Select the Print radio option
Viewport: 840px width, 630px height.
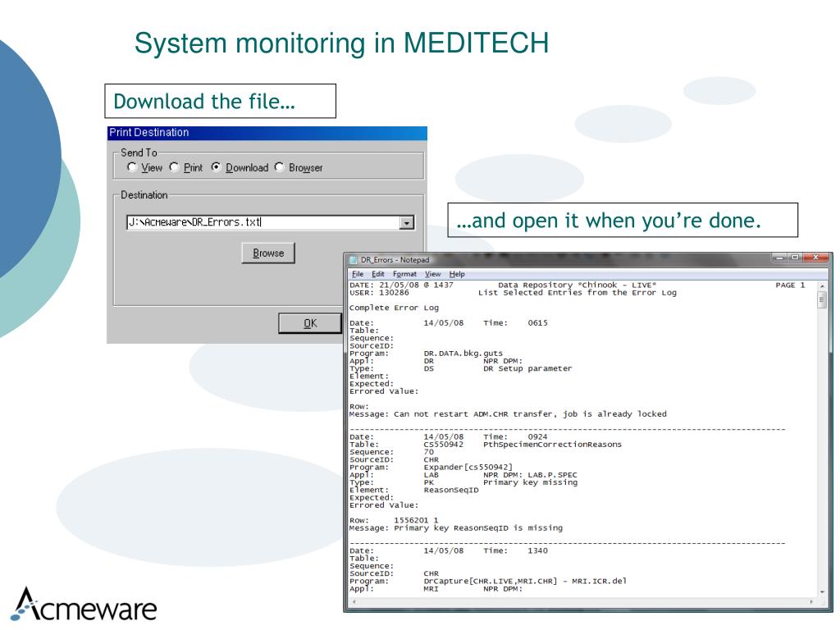174,167
